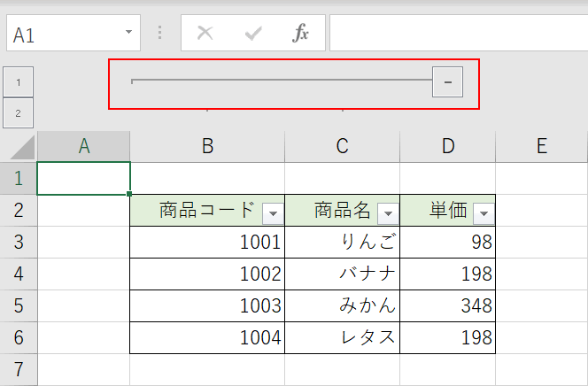Select row 6 header
Viewport: 588px width, 386px height.
click(19, 337)
